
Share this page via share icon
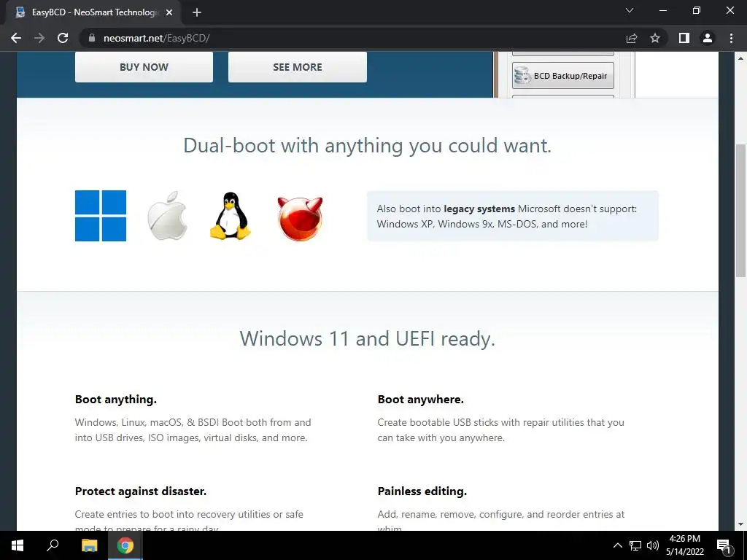pos(632,38)
